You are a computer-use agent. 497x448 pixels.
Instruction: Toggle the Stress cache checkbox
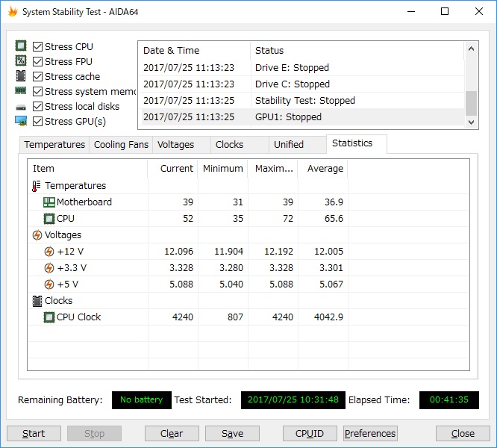point(38,76)
